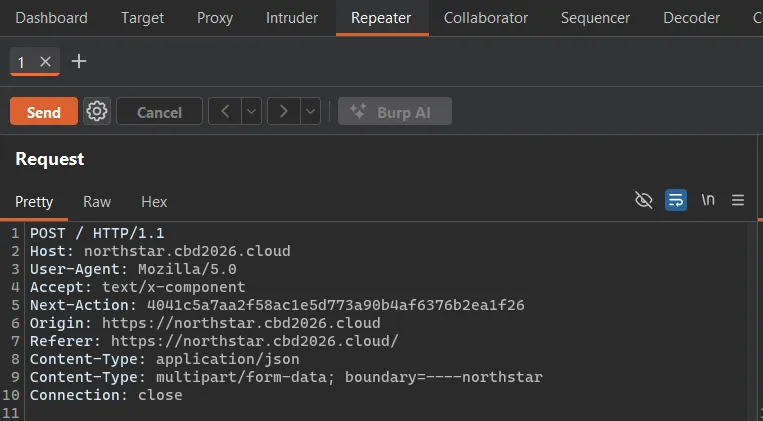
Task: Open the Decoder tab
Action: click(691, 18)
